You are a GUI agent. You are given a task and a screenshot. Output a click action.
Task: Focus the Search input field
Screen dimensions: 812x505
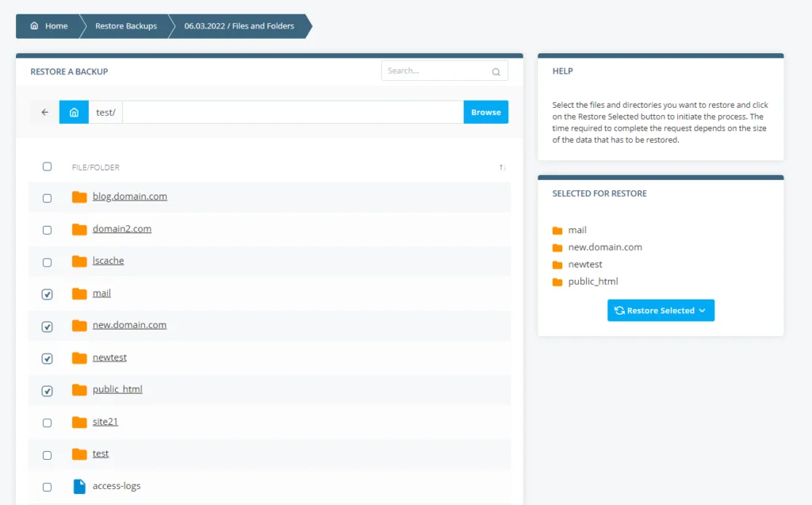pyautogui.click(x=435, y=71)
